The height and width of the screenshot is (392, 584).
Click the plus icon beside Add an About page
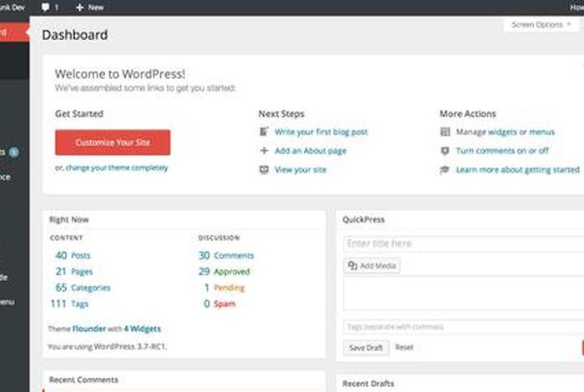(x=264, y=150)
